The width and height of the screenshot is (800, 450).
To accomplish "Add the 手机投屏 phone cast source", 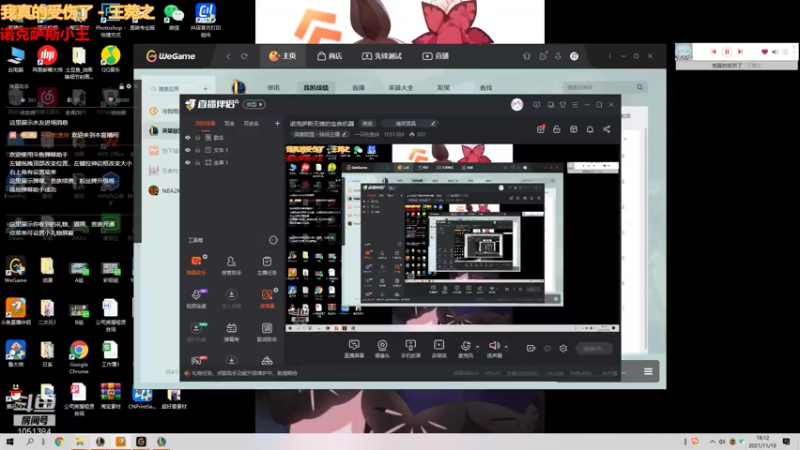I will 410,348.
